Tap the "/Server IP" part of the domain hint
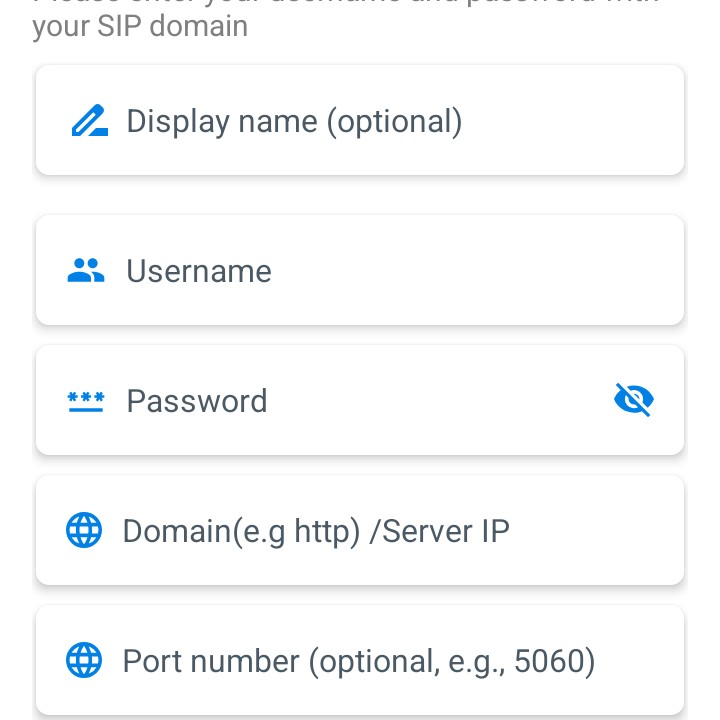The height and width of the screenshot is (720, 720). 439,531
